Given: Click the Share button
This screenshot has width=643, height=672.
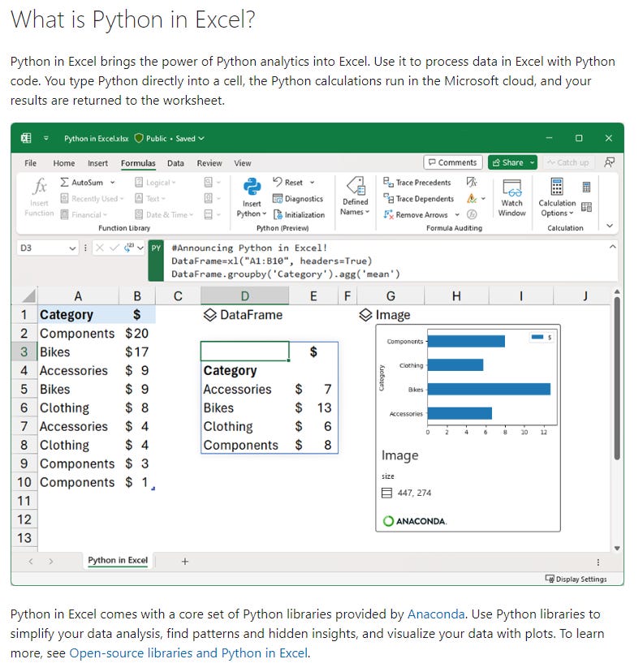Looking at the screenshot, I should click(x=508, y=162).
